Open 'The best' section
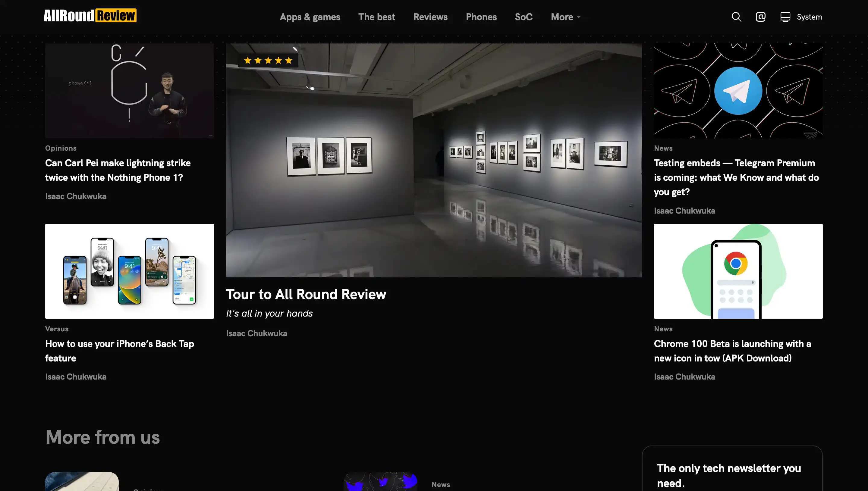This screenshot has height=491, width=868. [376, 17]
